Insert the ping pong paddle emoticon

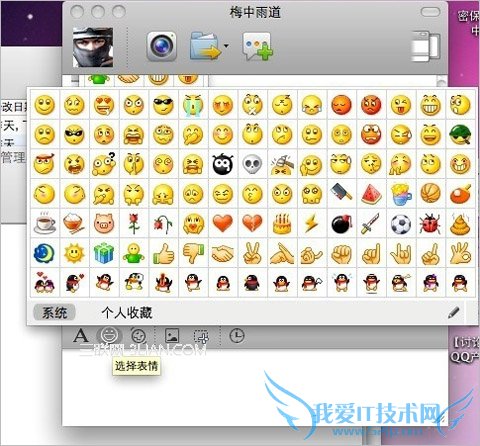click(x=460, y=194)
